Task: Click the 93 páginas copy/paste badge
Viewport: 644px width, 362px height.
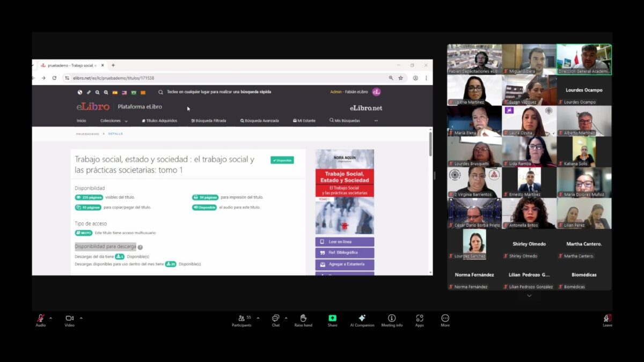Action: pos(88,207)
